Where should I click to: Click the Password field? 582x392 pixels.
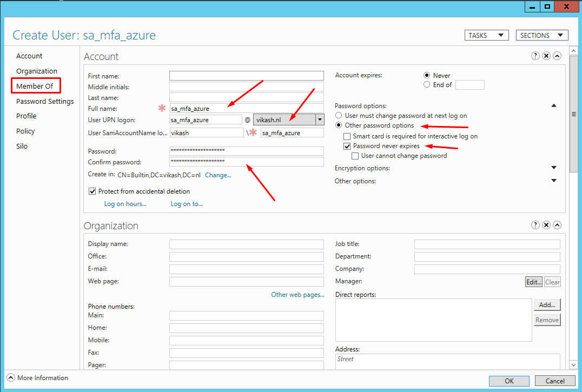click(x=247, y=151)
